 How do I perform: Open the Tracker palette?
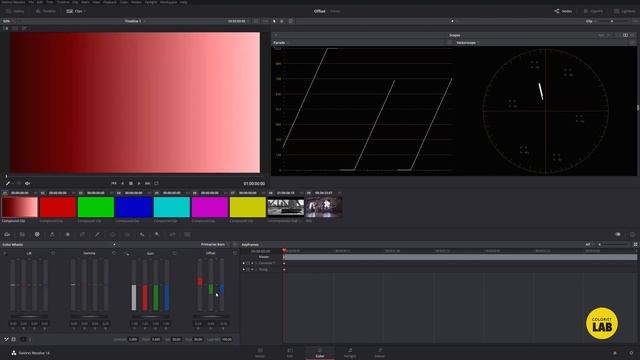point(127,235)
